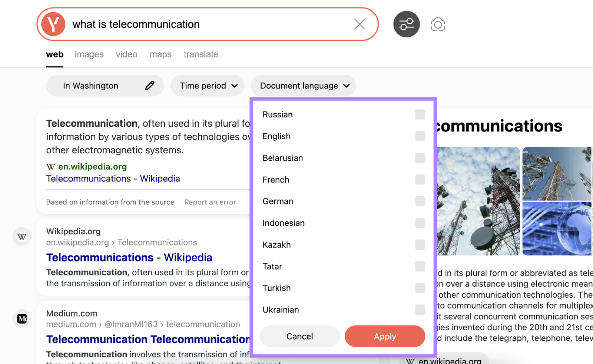593x364 pixels.
Task: Check the English language checkbox
Action: (x=420, y=136)
